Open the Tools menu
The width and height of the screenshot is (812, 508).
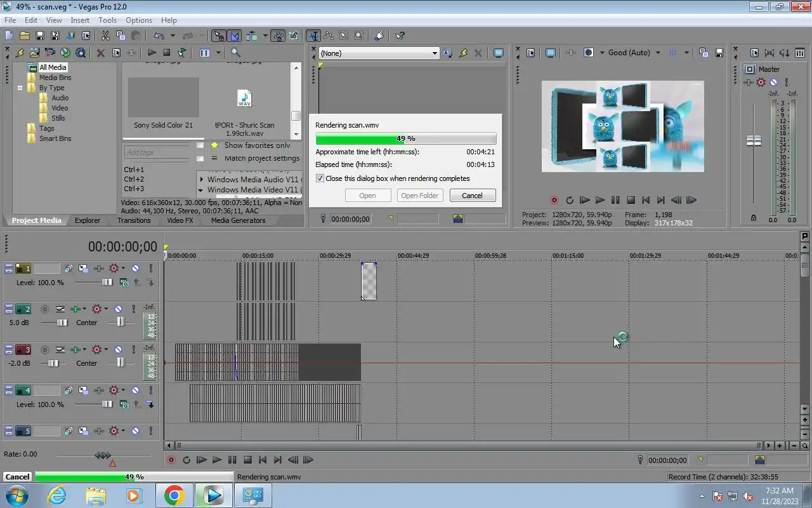click(x=107, y=20)
